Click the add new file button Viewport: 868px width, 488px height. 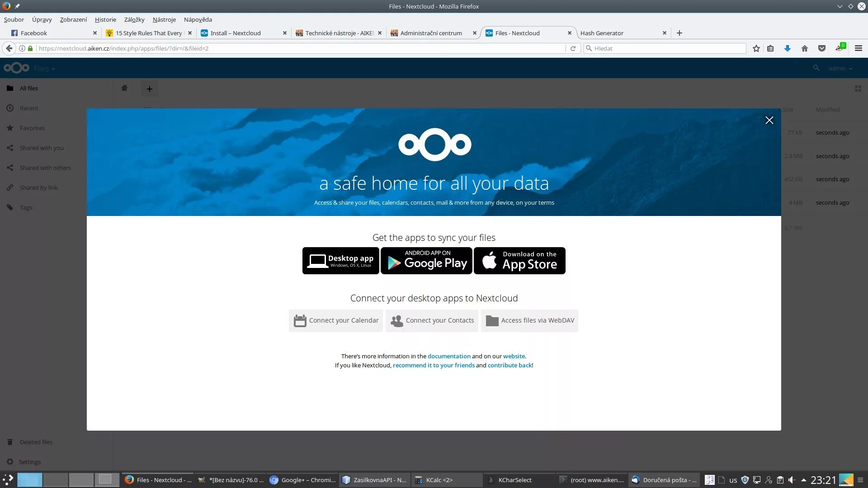150,89
